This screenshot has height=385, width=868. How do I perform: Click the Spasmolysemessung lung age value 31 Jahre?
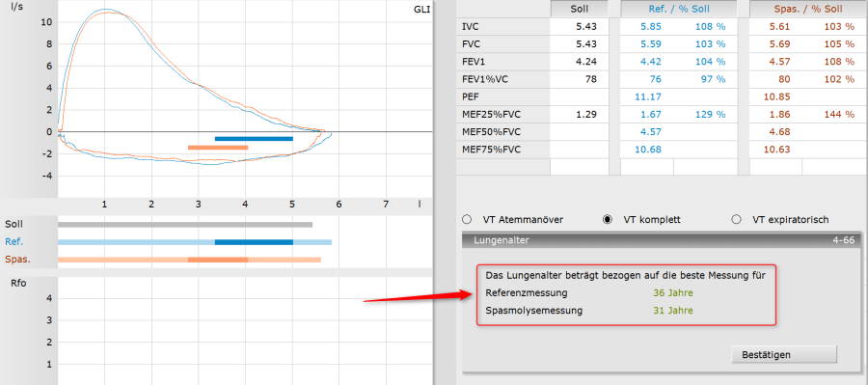click(672, 310)
